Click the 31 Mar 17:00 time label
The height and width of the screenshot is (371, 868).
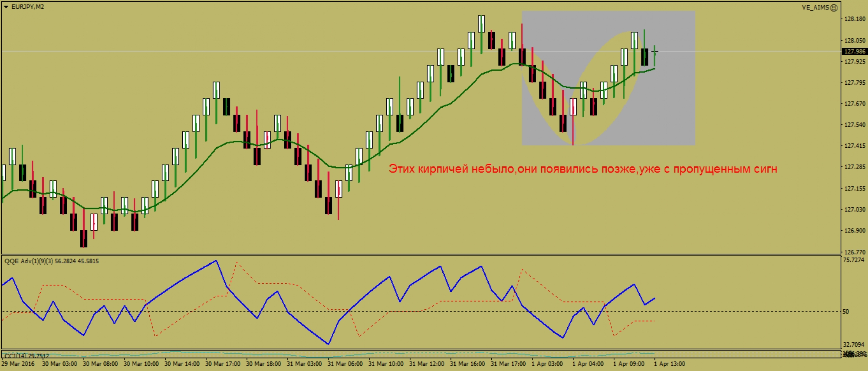[508, 364]
